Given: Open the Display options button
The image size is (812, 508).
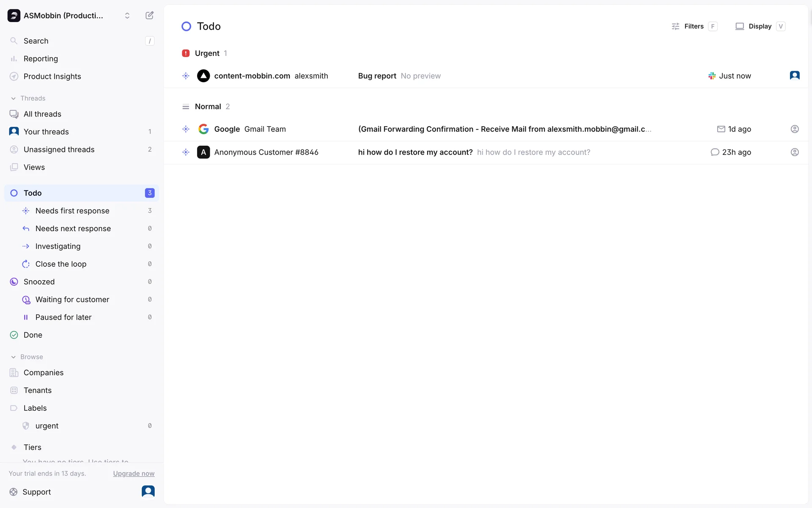Looking at the screenshot, I should point(760,26).
